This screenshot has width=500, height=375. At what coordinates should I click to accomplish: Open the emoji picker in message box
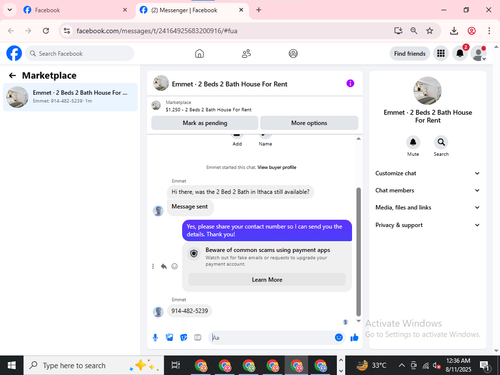coord(339,337)
